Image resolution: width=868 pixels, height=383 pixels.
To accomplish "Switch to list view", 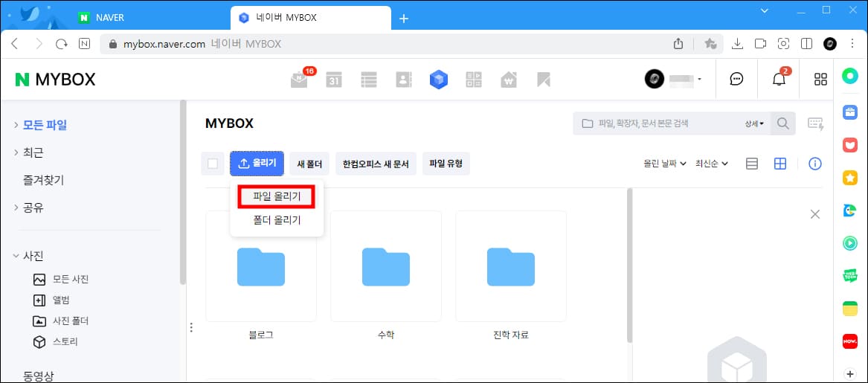I will tap(752, 164).
